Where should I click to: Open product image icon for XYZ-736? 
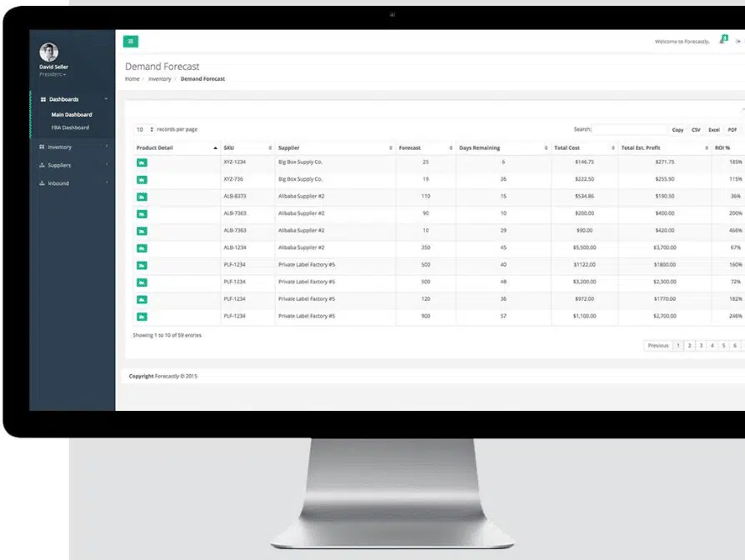point(142,179)
